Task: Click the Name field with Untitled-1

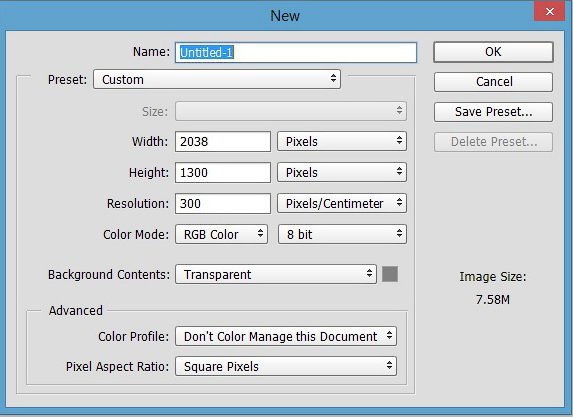Action: tap(296, 52)
